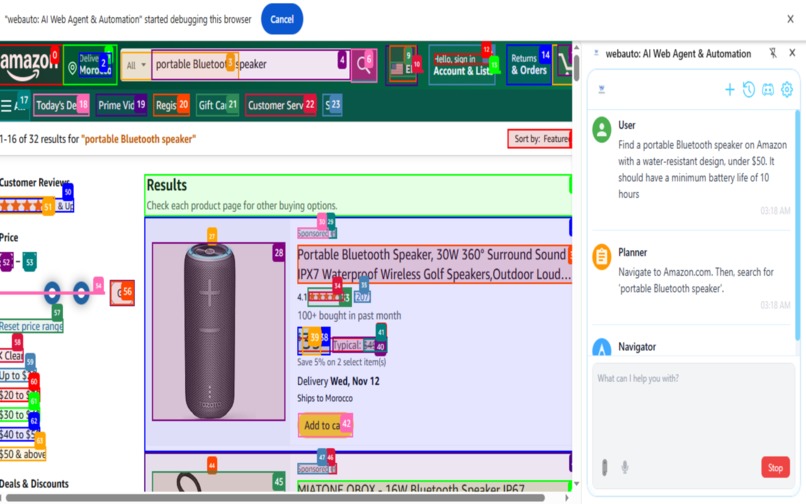Click the page horizontal scrollbar

(275, 498)
